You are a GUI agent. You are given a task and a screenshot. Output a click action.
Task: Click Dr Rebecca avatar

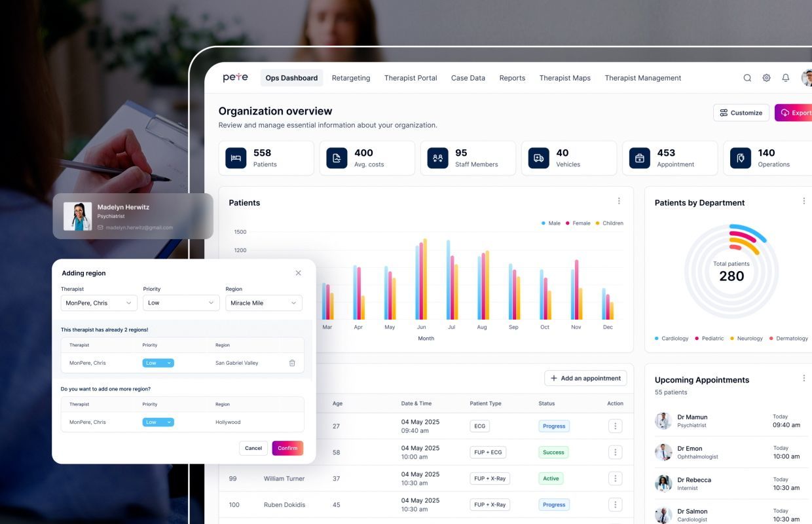point(663,483)
